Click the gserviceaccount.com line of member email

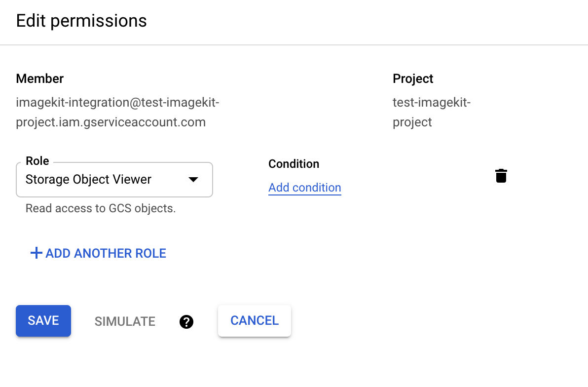(x=110, y=122)
